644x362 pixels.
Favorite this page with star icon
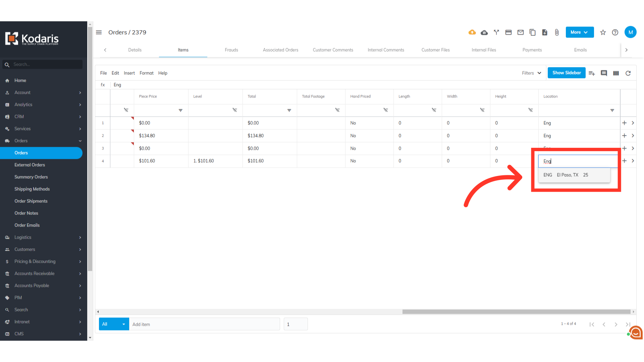(603, 33)
